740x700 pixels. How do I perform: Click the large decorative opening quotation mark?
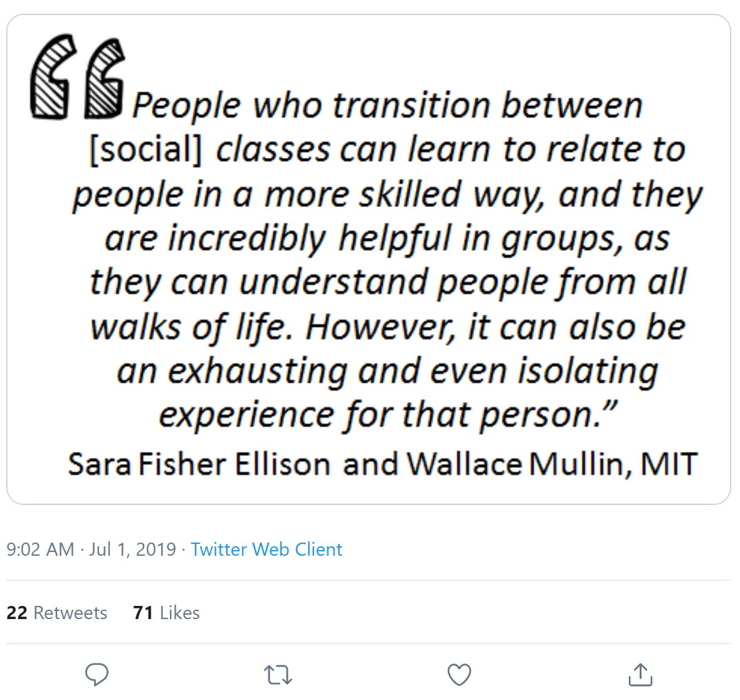pyautogui.click(x=78, y=77)
